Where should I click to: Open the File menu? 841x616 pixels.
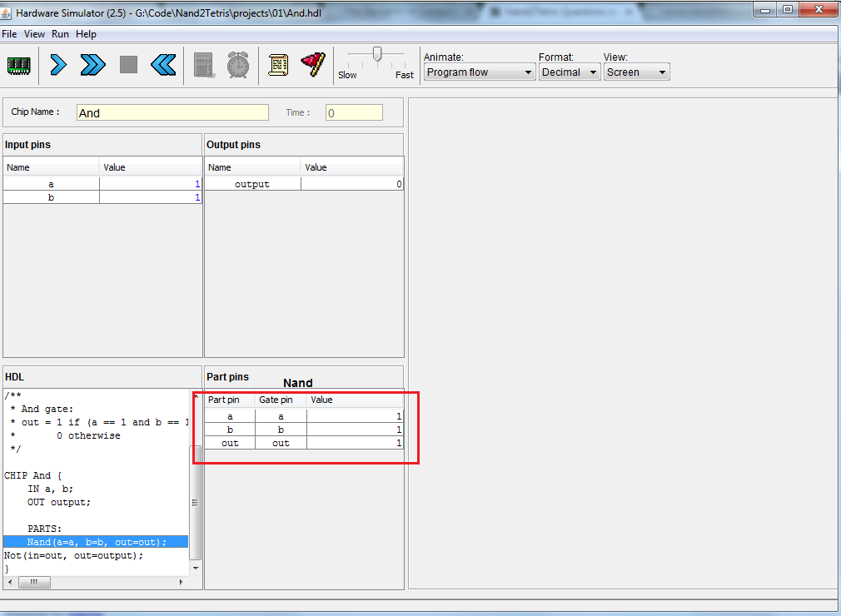point(9,34)
